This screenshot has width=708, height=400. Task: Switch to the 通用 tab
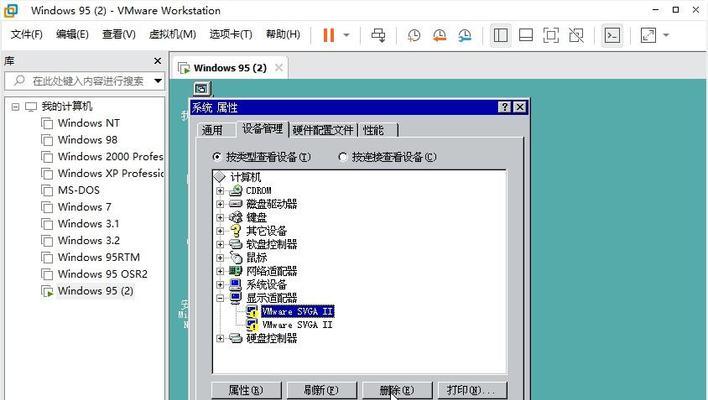[212, 130]
